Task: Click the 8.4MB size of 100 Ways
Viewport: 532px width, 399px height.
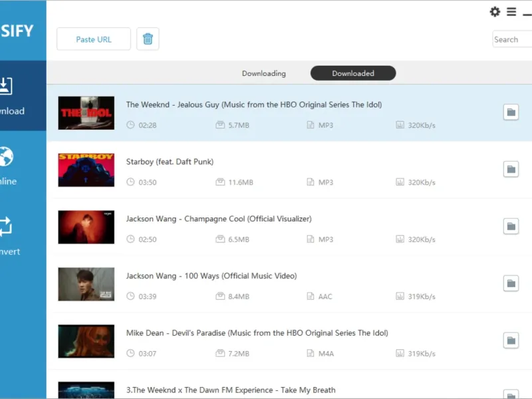Action: click(x=239, y=296)
